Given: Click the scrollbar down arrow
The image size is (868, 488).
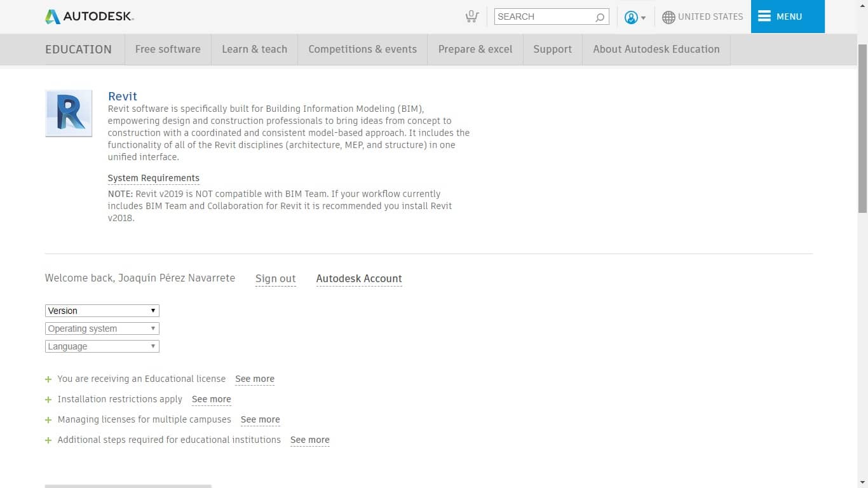Looking at the screenshot, I should 862,482.
